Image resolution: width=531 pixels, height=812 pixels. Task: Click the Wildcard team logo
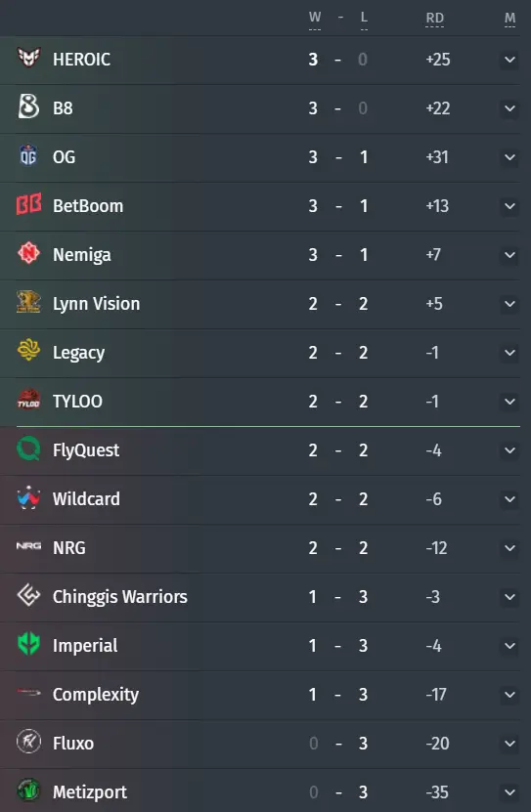pyautogui.click(x=28, y=497)
